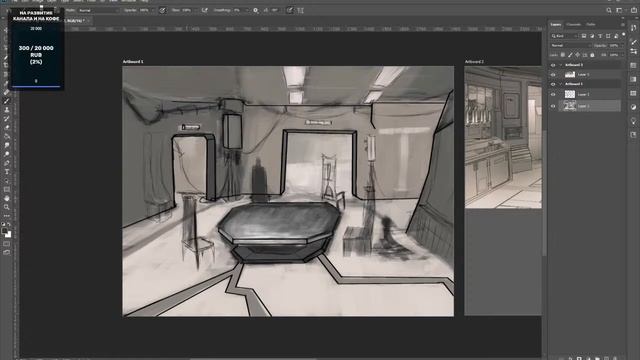This screenshot has height=360, width=640.
Task: Select the Type tool
Action: point(7,172)
